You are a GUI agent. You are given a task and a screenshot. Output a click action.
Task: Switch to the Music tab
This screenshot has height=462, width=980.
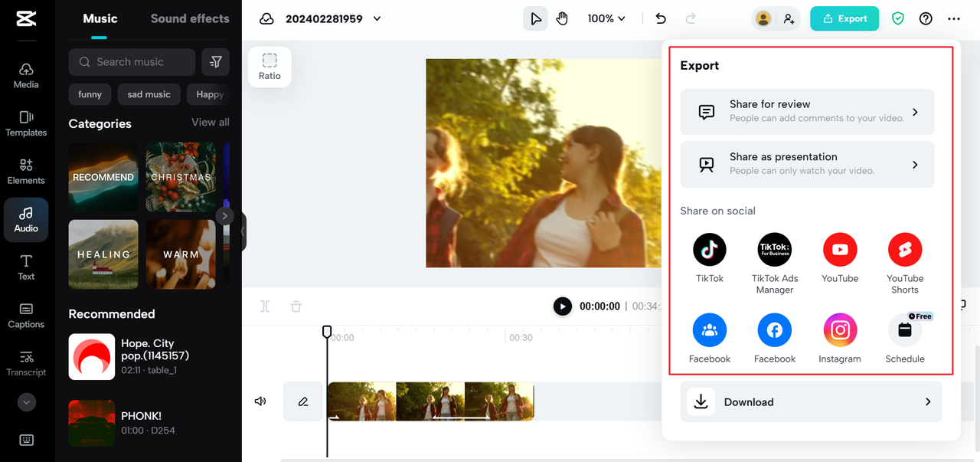(100, 18)
